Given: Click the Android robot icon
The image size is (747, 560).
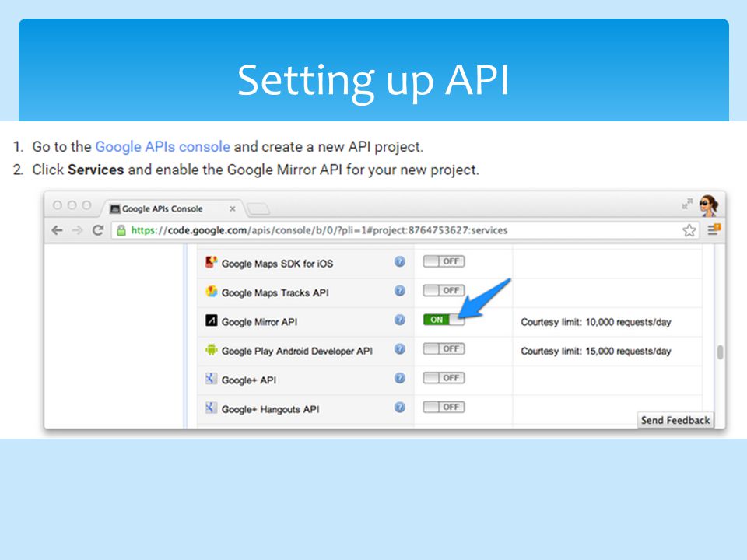Looking at the screenshot, I should pos(211,349).
